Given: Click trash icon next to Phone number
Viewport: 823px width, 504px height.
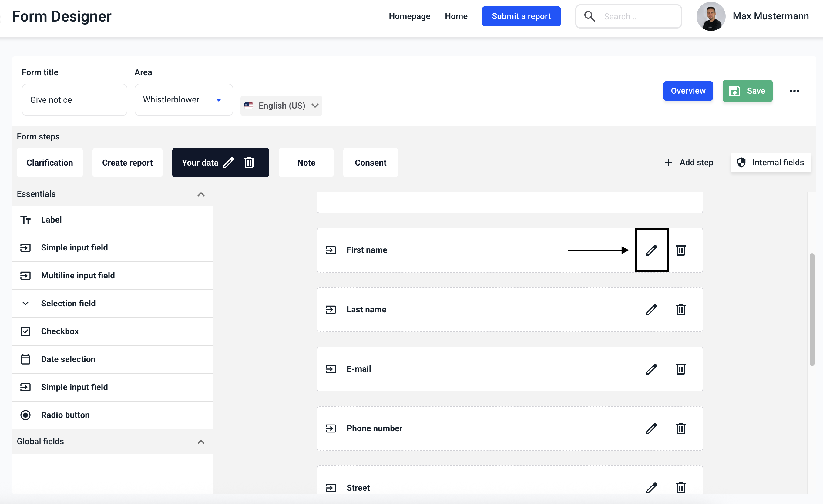Looking at the screenshot, I should (x=680, y=428).
